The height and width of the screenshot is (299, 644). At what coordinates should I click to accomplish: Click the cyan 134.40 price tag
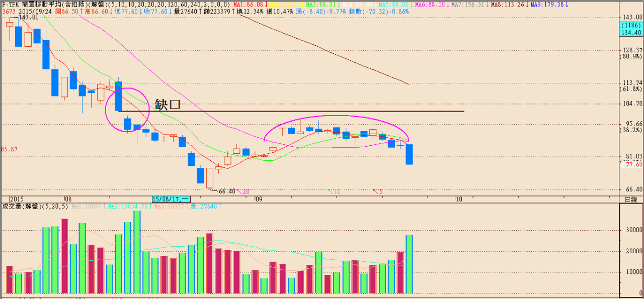[630, 33]
